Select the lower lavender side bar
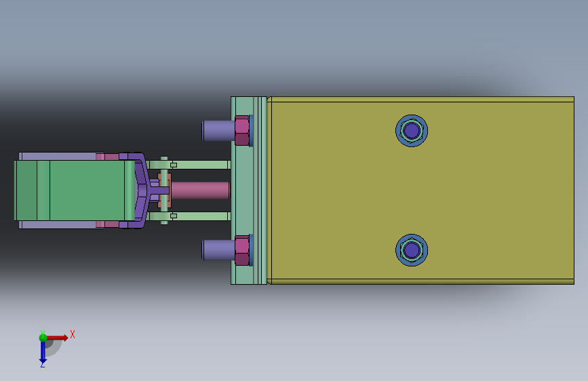 (57, 224)
